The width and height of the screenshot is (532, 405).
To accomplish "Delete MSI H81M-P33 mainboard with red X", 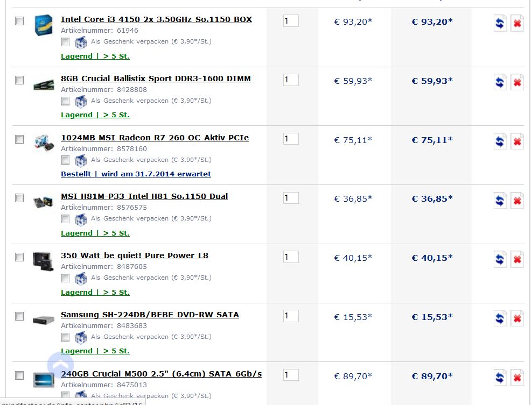I will (x=517, y=201).
